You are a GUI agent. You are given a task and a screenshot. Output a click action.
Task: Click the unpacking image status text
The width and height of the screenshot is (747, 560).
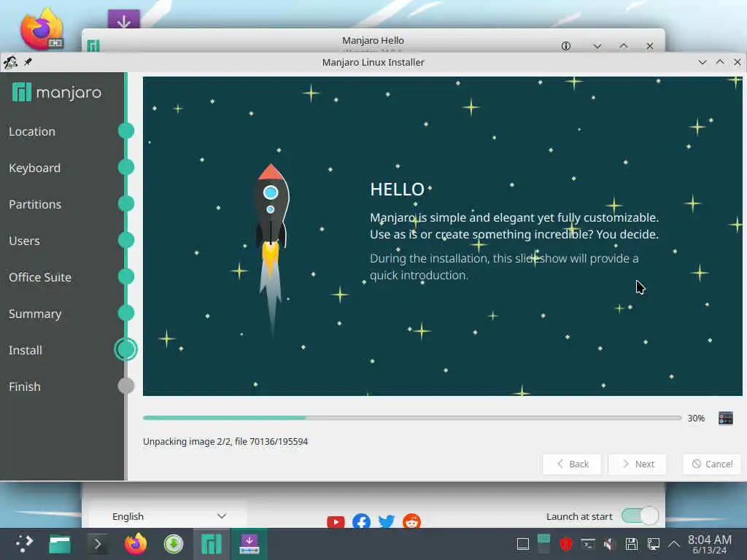coord(225,441)
